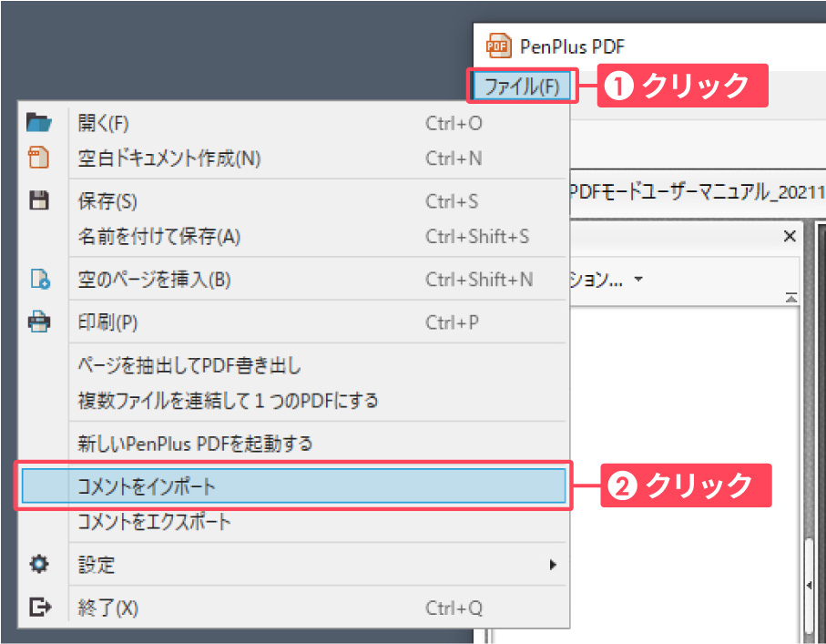Click the scroll-to-top arrow in panel
This screenshot has width=826, height=644.
coord(790,298)
